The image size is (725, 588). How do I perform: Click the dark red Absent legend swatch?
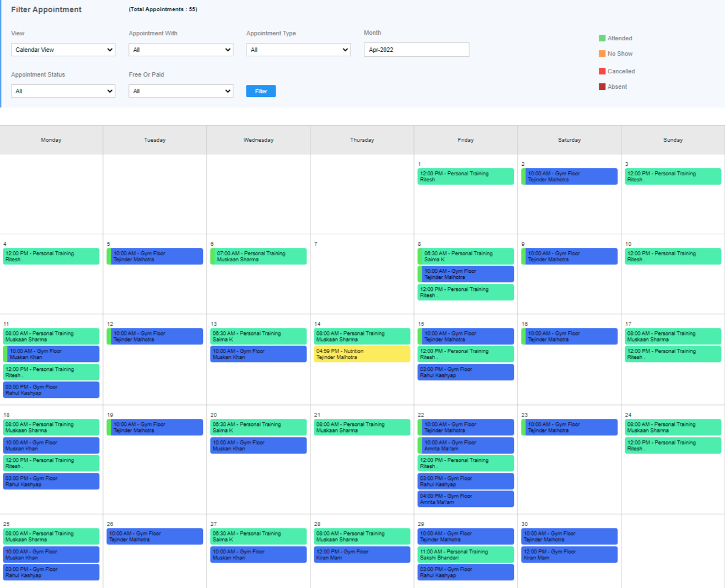click(x=602, y=87)
